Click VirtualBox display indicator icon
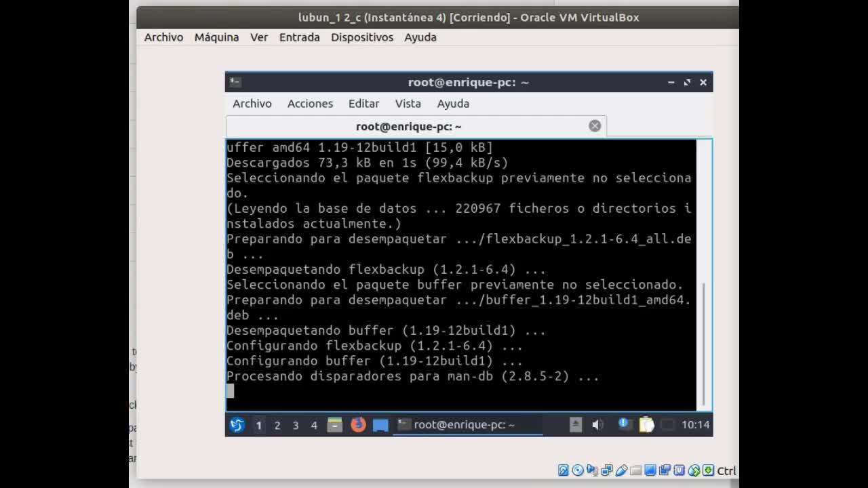Screen dimensions: 868x488 pos(650,470)
